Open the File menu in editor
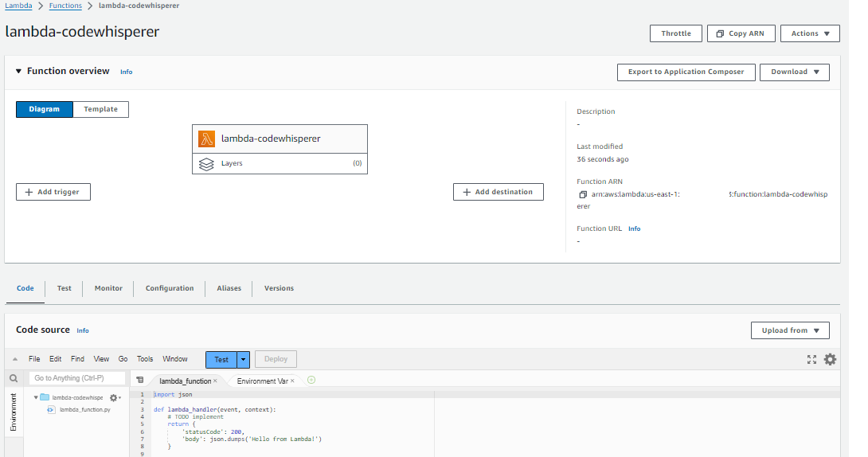The width and height of the screenshot is (868, 457). click(x=34, y=359)
